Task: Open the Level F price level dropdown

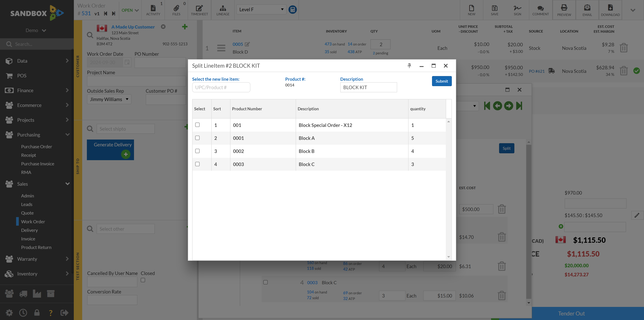Action: (261, 10)
